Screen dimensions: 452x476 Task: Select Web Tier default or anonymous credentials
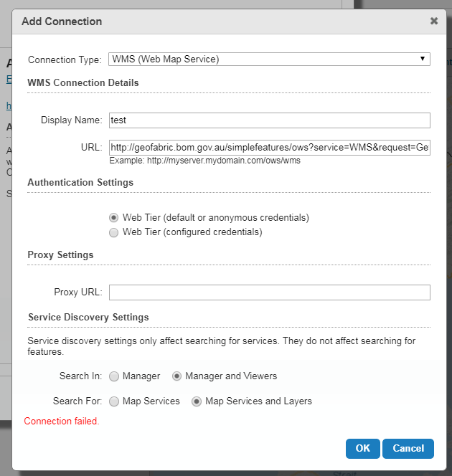tap(113, 218)
